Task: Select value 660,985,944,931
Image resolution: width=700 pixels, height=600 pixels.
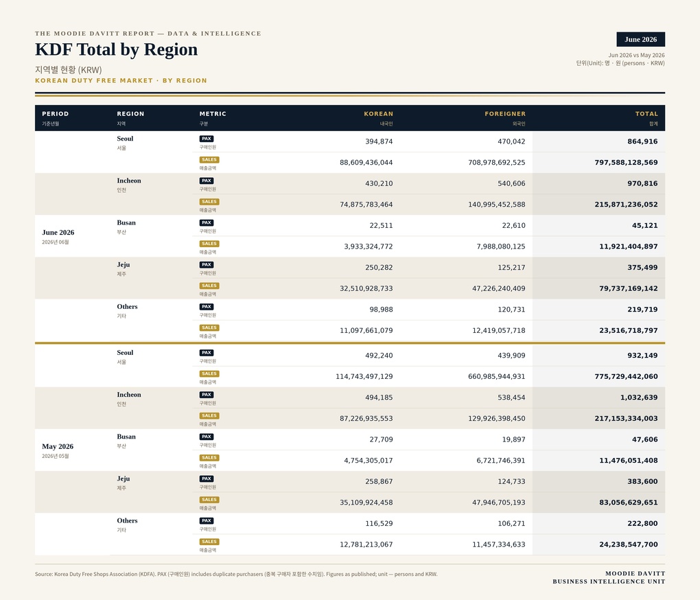Action: (496, 376)
